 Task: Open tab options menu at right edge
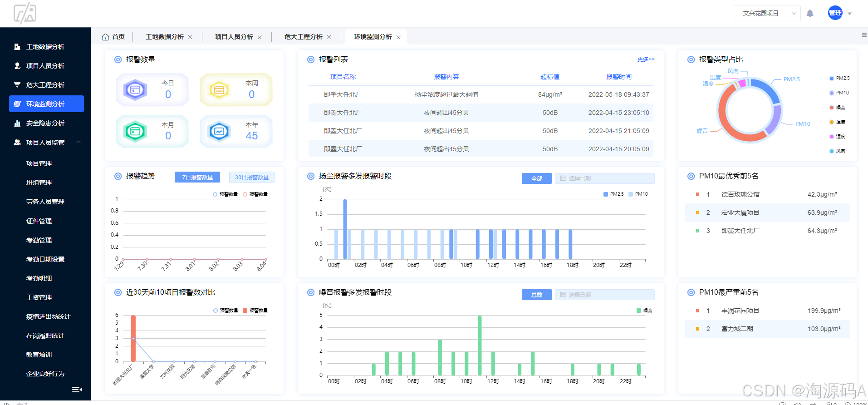tap(864, 35)
